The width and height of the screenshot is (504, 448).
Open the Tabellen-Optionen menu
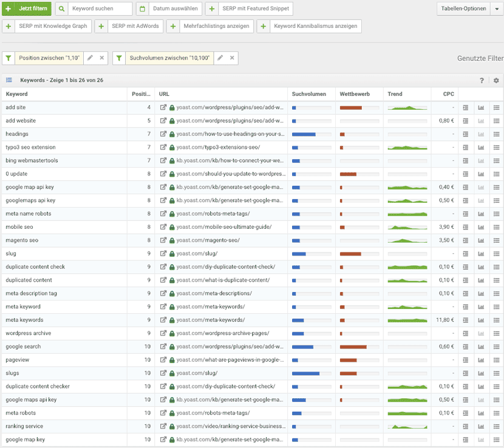click(x=463, y=8)
